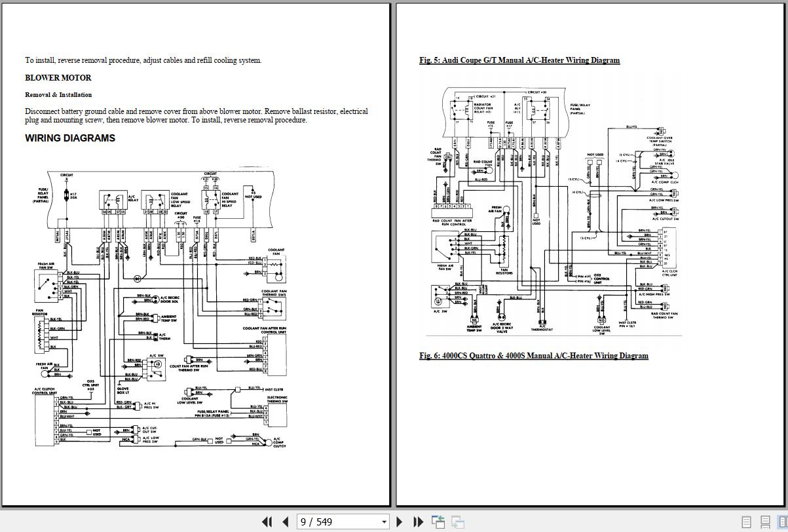Viewport: 788px width, 532px height.
Task: Click the BLOWER MOTOR heading
Action: tap(58, 77)
